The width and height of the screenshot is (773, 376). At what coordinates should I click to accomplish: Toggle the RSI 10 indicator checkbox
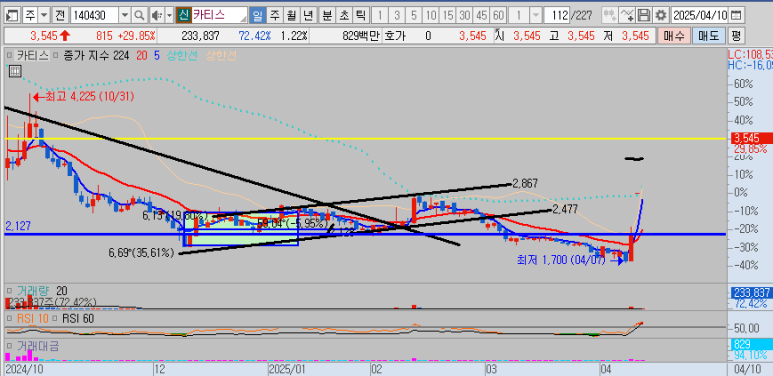click(10, 319)
